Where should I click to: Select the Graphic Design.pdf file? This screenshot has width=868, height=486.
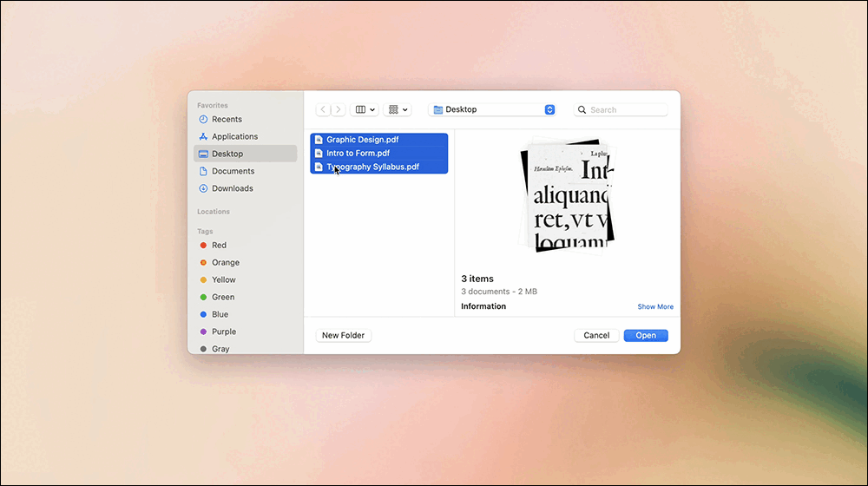click(x=363, y=140)
